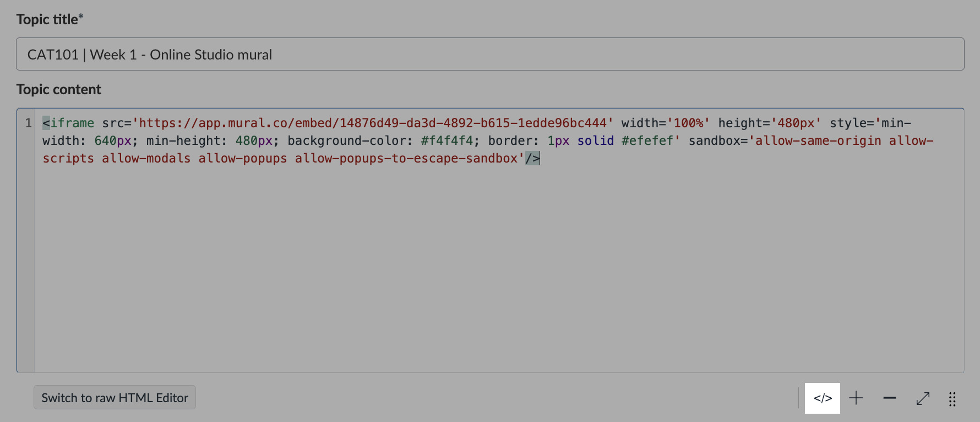Click the plus icon in the editor status bar

[x=856, y=398]
